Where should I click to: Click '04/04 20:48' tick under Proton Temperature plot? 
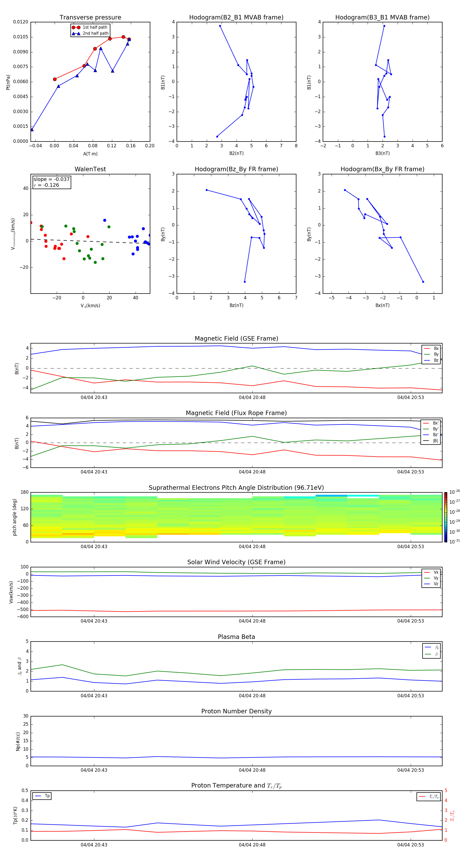coord(252,845)
